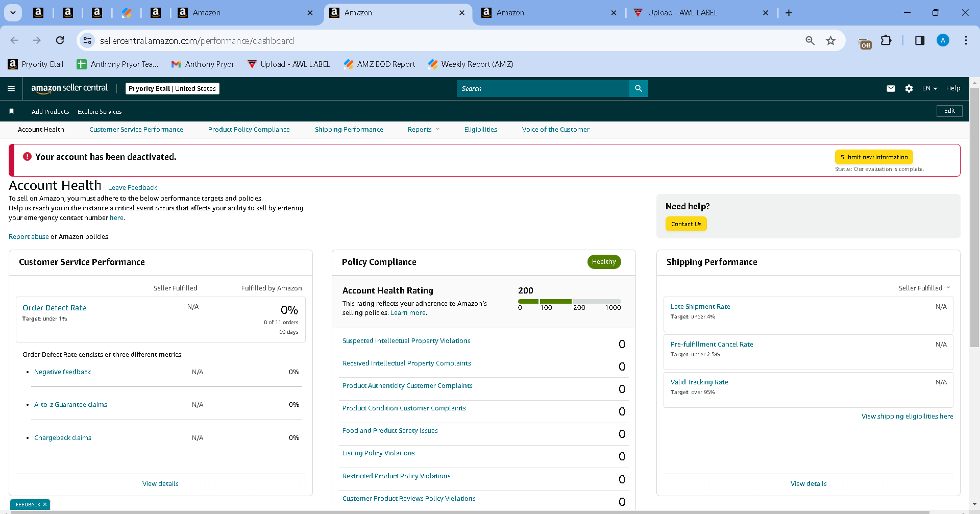Close the Upload - AWL LABEL browser tab
980x514 pixels.
(766, 13)
